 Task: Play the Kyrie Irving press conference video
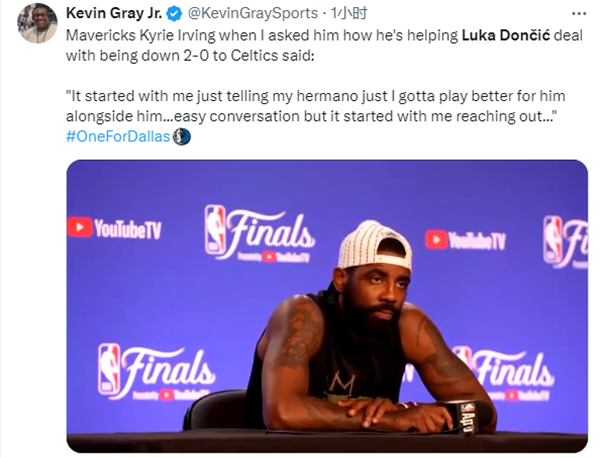(326, 305)
